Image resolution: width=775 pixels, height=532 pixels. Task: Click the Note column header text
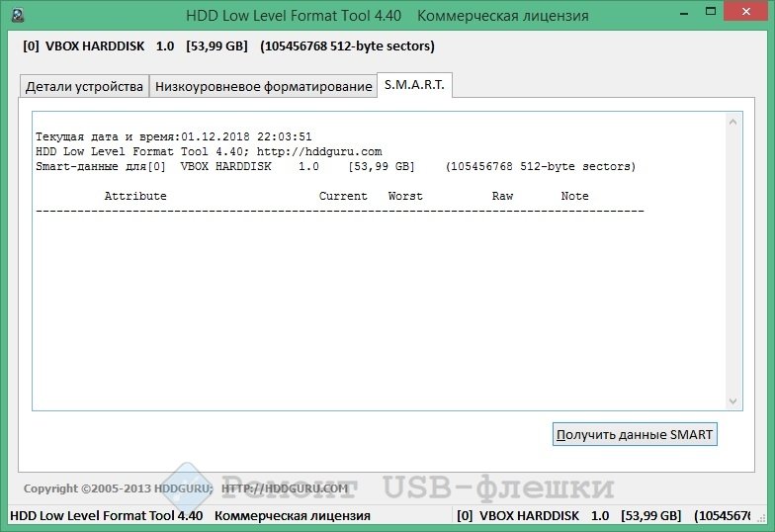click(x=575, y=196)
